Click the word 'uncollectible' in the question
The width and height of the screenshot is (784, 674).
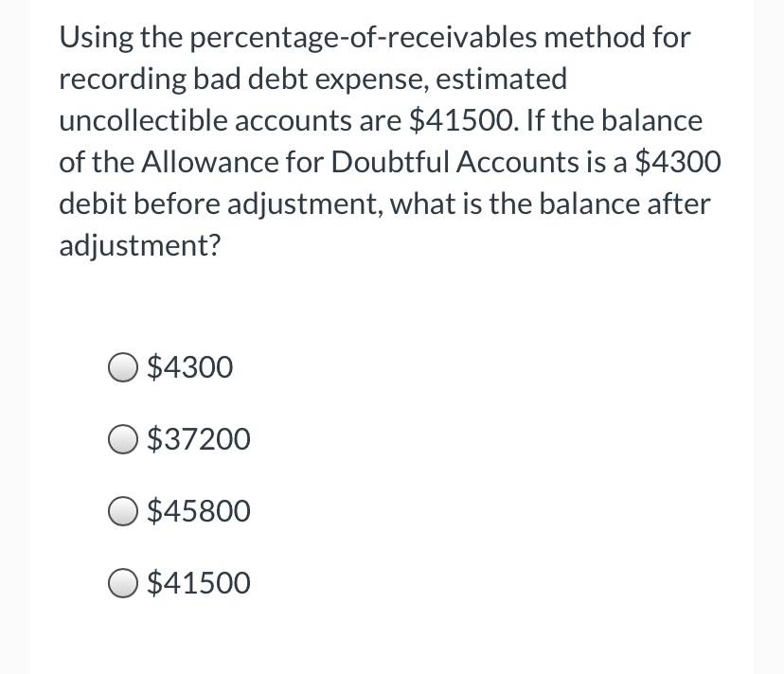click(x=143, y=120)
